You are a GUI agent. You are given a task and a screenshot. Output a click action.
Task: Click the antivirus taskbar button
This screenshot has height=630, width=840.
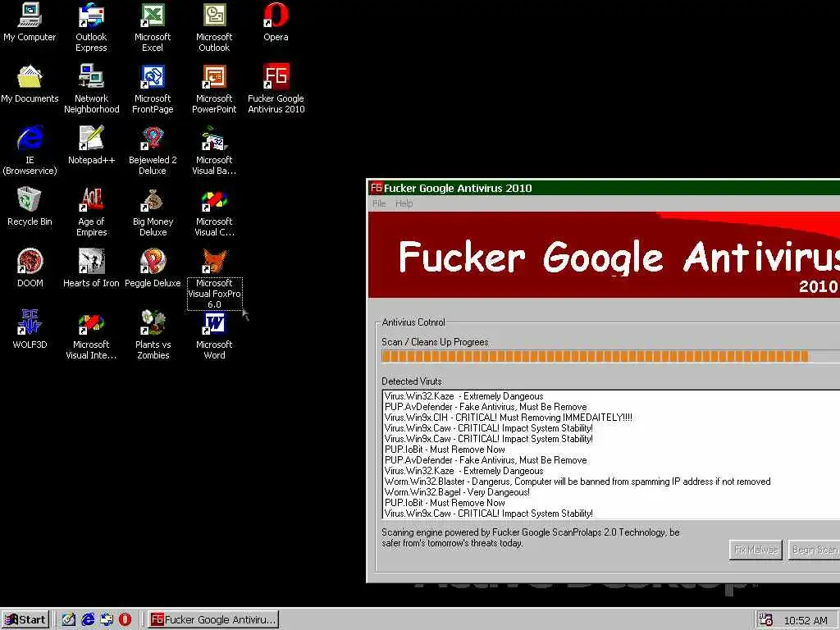pyautogui.click(x=213, y=620)
